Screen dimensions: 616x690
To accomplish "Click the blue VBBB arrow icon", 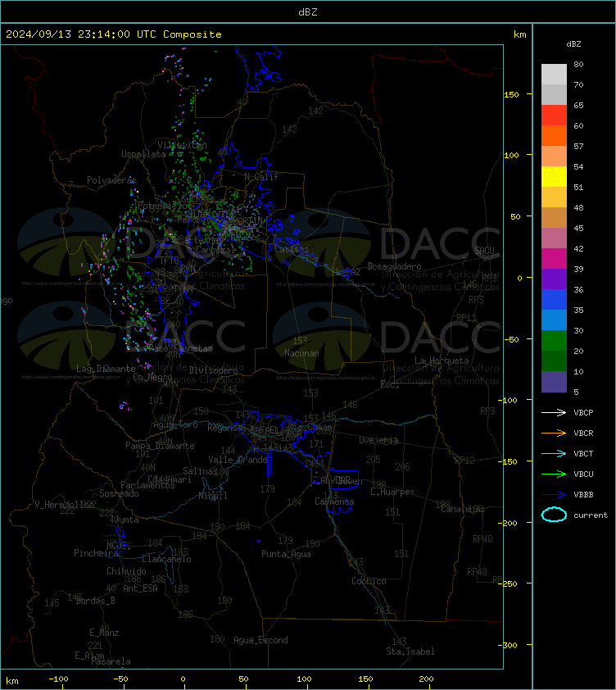I will 554,495.
